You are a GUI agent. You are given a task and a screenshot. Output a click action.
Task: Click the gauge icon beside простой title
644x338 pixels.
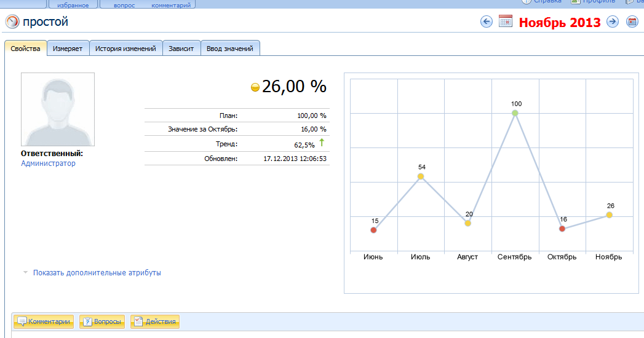12,22
